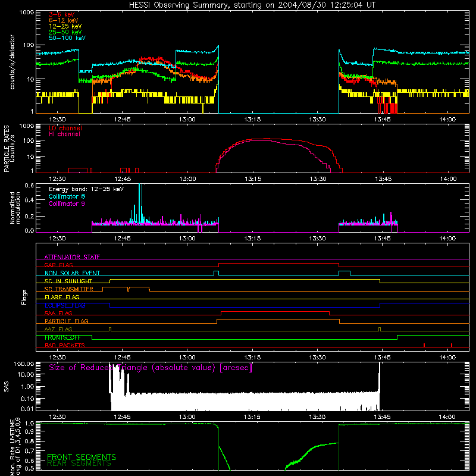
Task: Click the ECLIPSE FLAG label
Action: coord(65,305)
